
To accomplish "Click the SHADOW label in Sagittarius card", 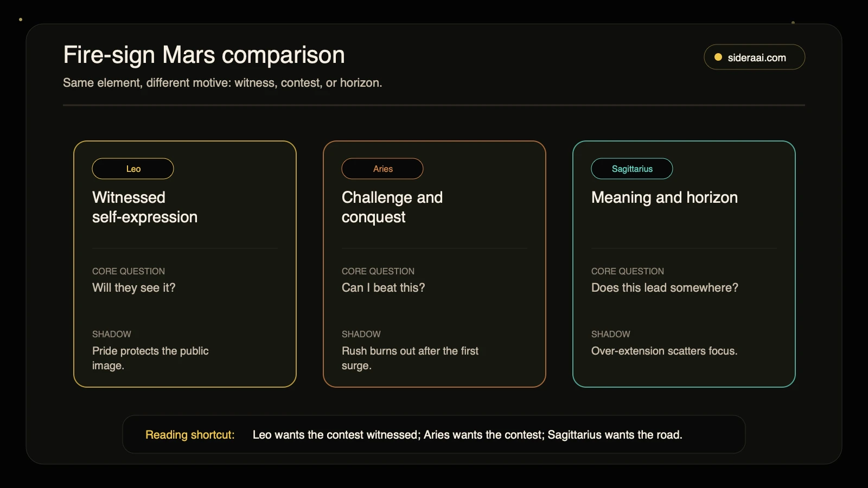I will coord(611,334).
